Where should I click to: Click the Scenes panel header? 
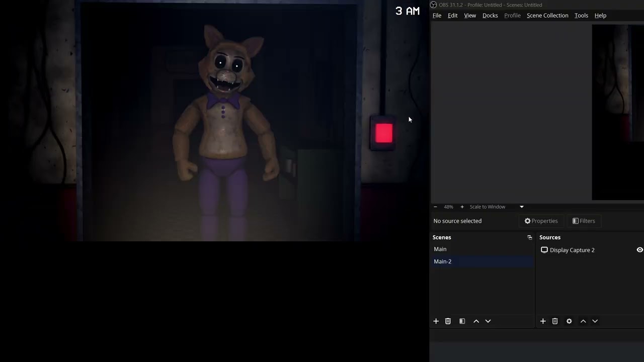pos(442,237)
